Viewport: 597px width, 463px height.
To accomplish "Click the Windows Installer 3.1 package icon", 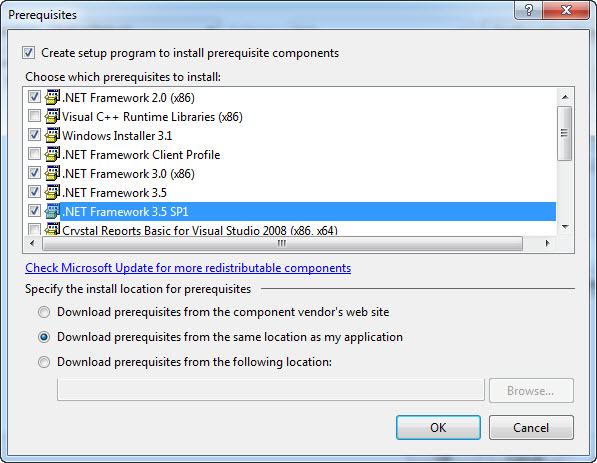I will pyautogui.click(x=52, y=135).
